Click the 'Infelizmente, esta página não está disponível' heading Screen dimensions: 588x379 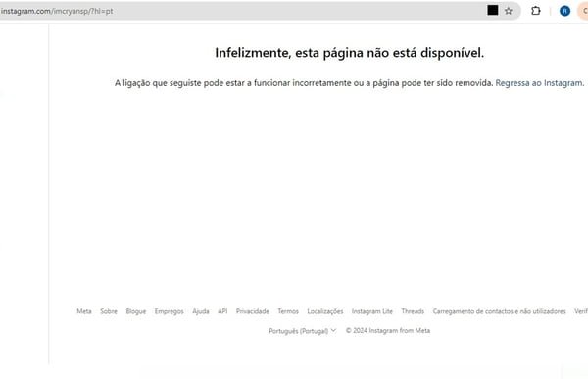point(349,53)
